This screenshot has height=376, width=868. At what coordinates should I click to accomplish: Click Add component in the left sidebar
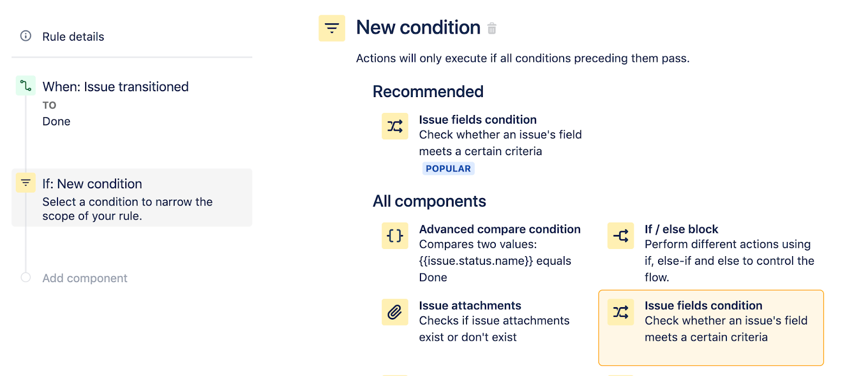pos(84,278)
